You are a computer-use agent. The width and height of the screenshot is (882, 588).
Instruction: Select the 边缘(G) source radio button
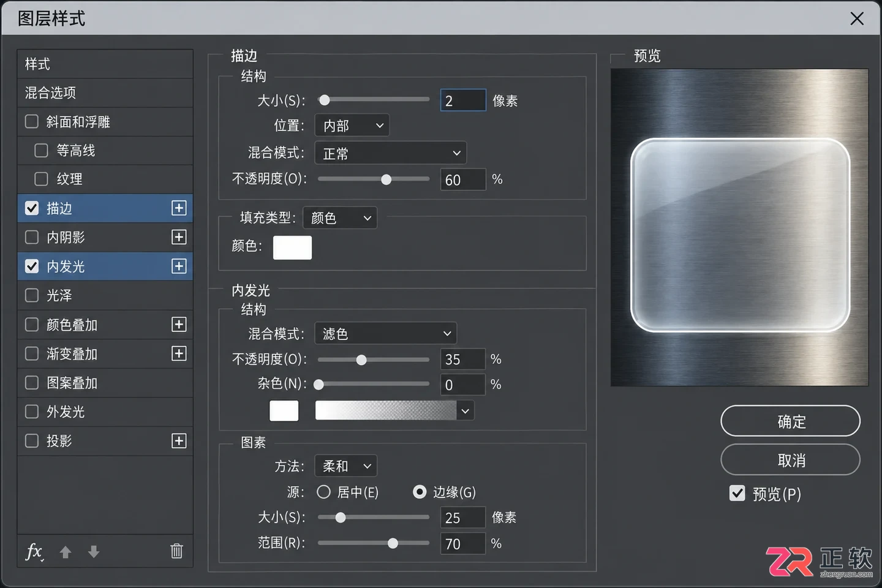(420, 492)
